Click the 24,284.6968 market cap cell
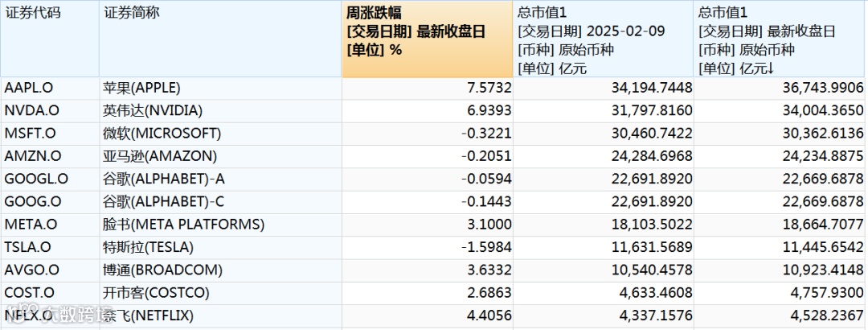The width and height of the screenshot is (868, 330). click(604, 156)
